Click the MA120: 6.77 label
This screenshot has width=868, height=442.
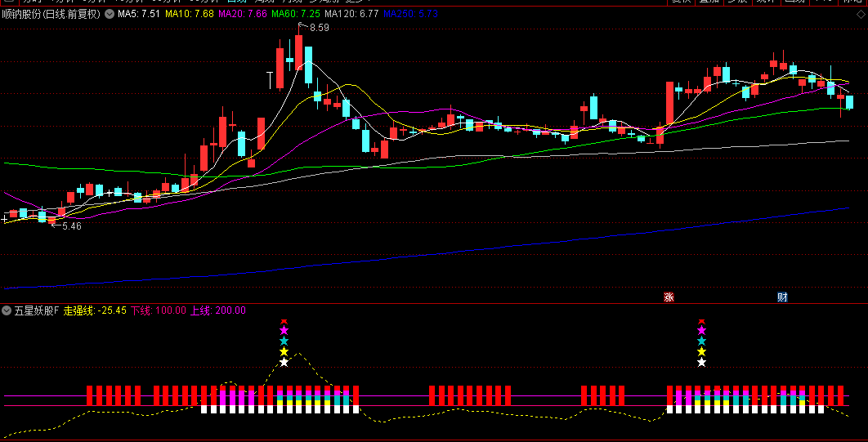pyautogui.click(x=352, y=14)
